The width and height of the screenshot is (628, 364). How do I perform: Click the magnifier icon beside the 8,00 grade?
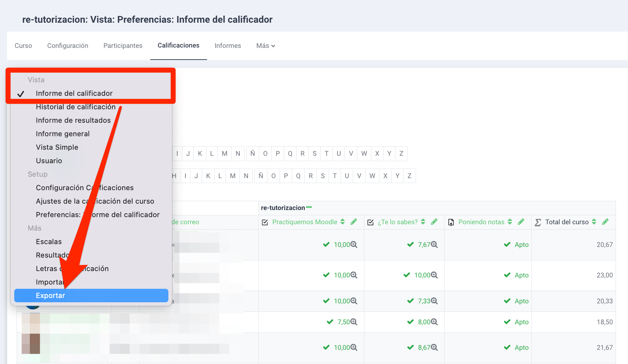[x=434, y=322]
